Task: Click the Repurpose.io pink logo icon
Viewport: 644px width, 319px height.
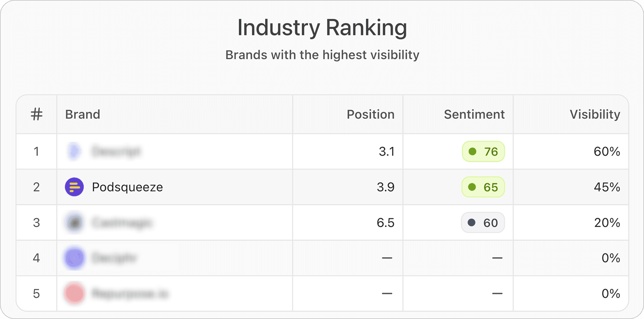Action: tap(74, 293)
